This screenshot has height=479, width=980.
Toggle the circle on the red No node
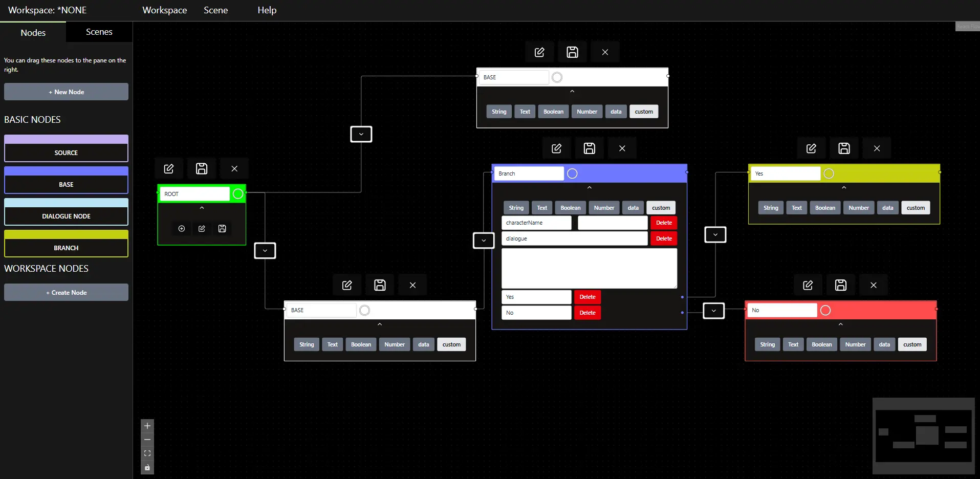[825, 310]
